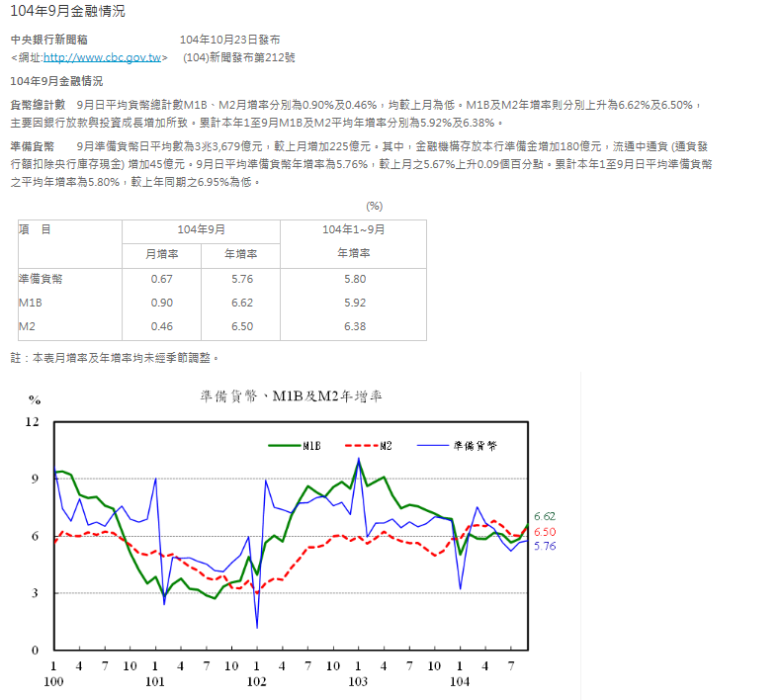The height and width of the screenshot is (700, 781).
Task: Click the bold subheading 104年9月金融情況
Action: 56,81
